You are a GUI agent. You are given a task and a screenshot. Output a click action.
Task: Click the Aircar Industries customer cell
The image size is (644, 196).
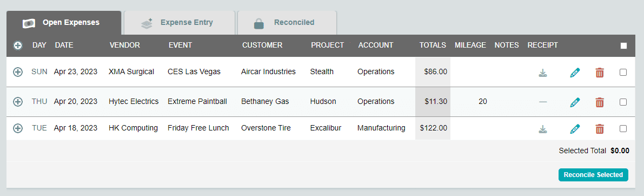(268, 72)
